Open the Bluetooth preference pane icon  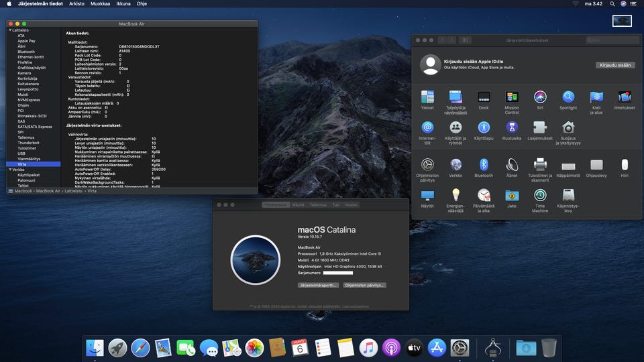pos(484,165)
